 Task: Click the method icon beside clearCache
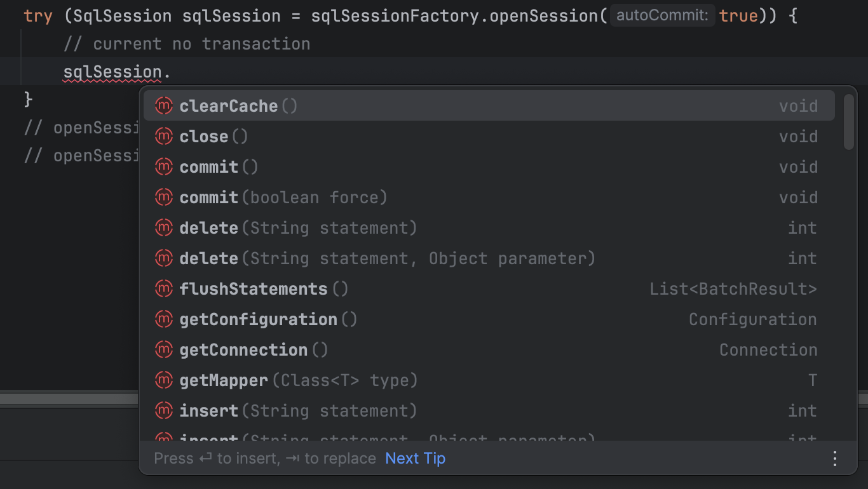pos(164,105)
